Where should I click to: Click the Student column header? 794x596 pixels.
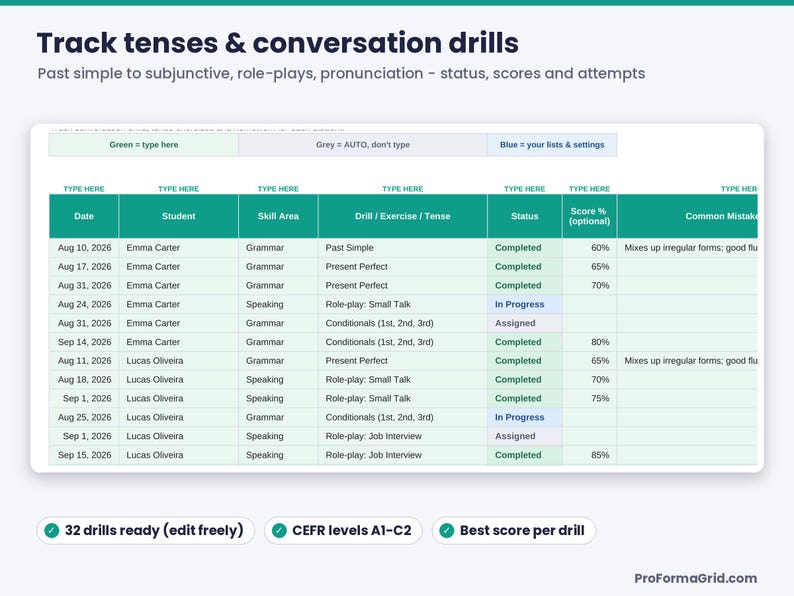(x=178, y=216)
